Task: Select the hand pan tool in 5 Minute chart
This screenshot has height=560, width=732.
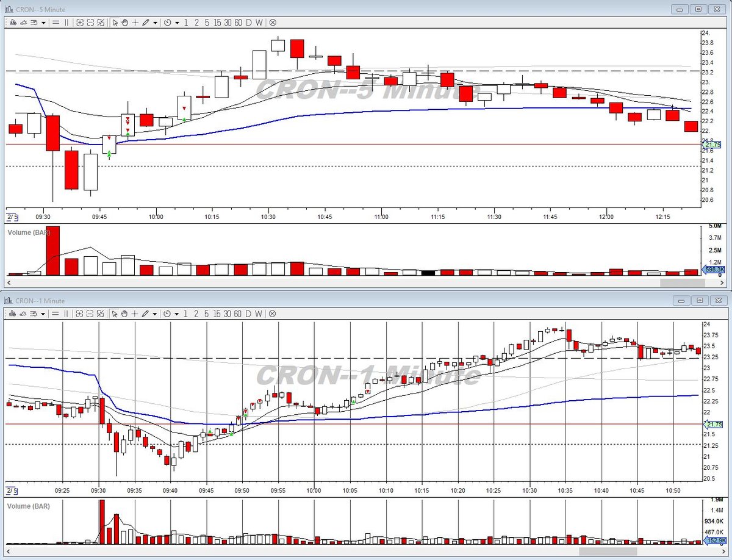Action: 124,23
